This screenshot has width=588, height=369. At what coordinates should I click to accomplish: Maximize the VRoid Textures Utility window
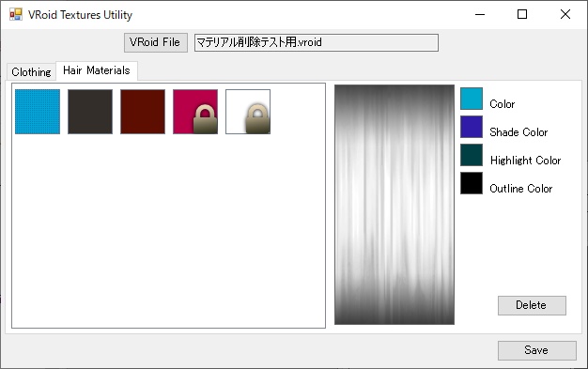click(522, 14)
